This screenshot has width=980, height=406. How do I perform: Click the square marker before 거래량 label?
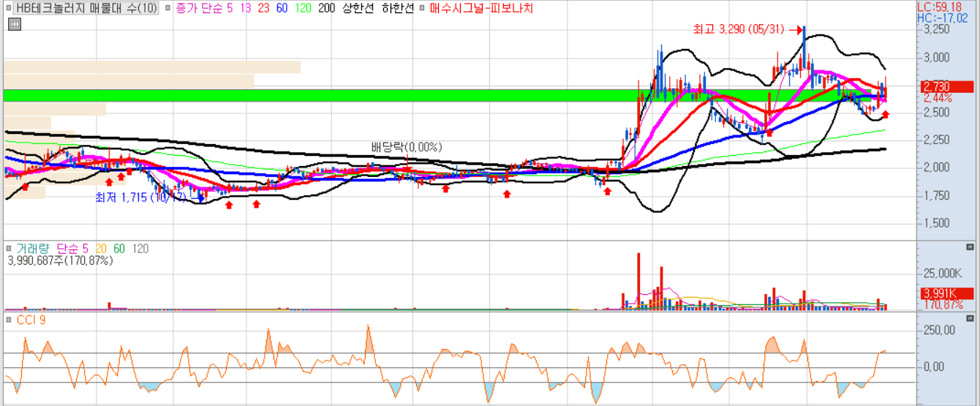tap(9, 249)
